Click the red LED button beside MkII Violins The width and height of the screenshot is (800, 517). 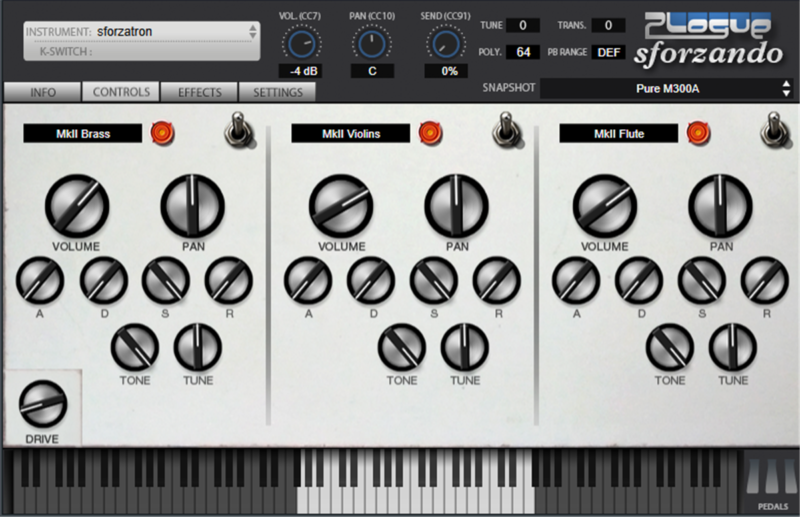click(430, 133)
